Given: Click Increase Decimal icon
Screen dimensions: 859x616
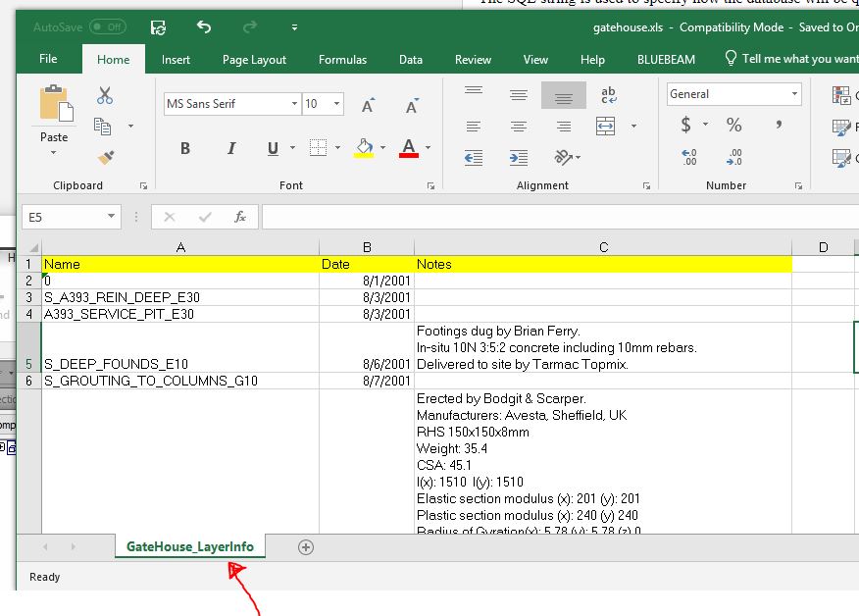Looking at the screenshot, I should coord(689,157).
